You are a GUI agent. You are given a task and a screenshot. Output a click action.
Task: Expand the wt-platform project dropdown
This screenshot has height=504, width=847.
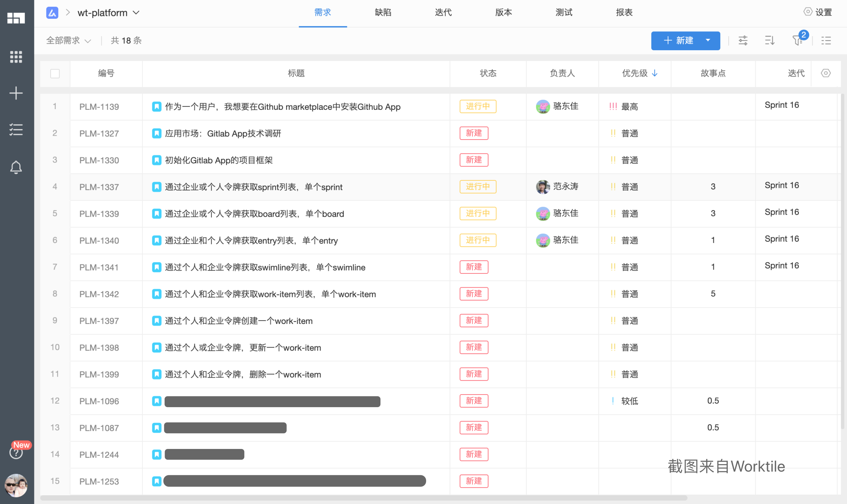point(136,13)
